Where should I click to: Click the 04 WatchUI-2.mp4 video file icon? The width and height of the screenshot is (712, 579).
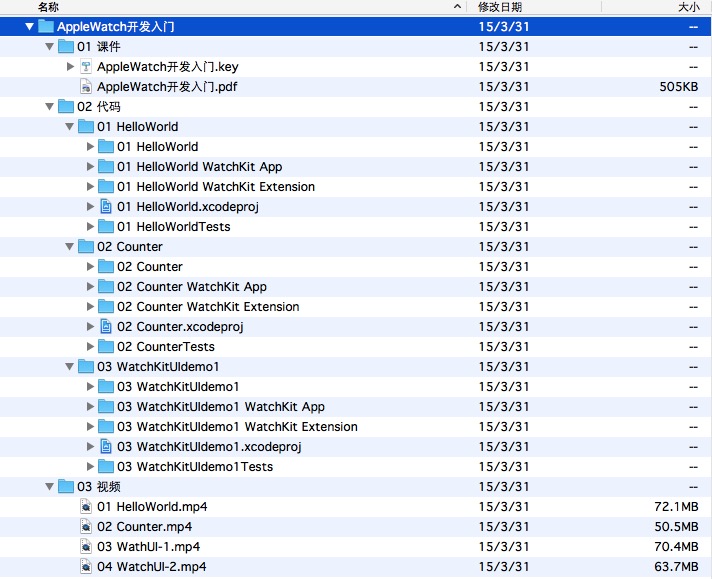pos(86,566)
